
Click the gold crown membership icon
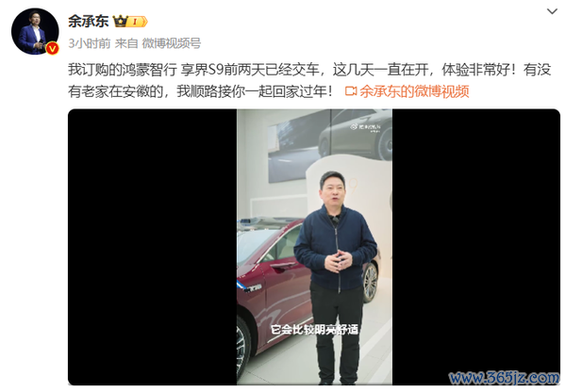(x=120, y=22)
